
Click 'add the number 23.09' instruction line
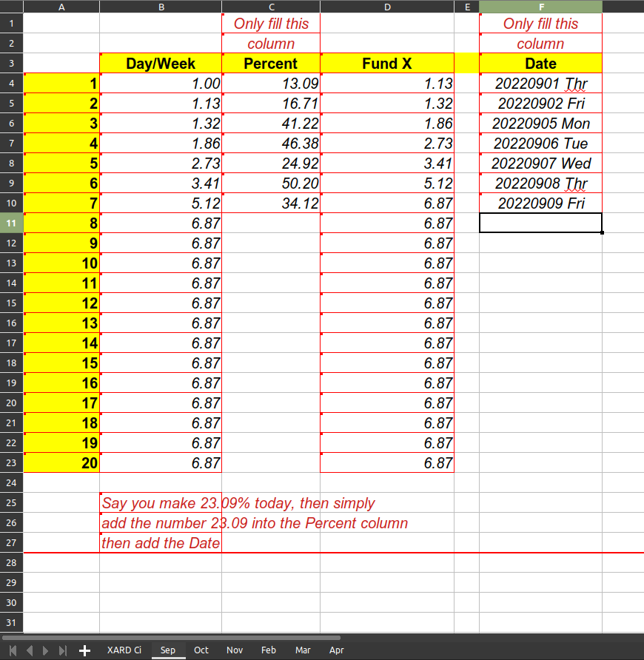click(x=255, y=523)
